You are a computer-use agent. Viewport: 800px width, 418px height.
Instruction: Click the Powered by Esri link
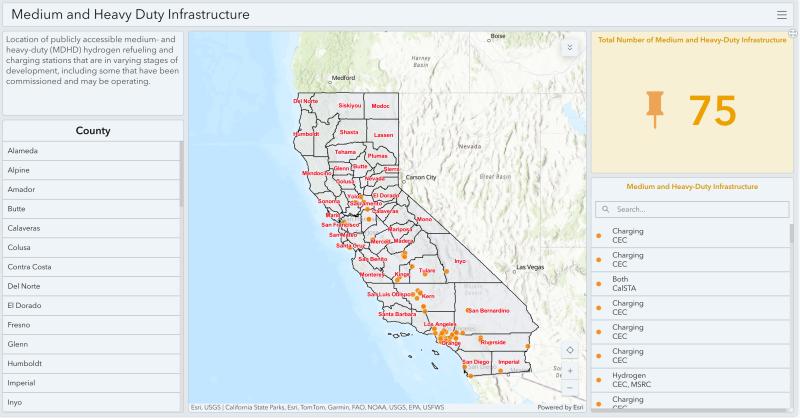[560, 408]
